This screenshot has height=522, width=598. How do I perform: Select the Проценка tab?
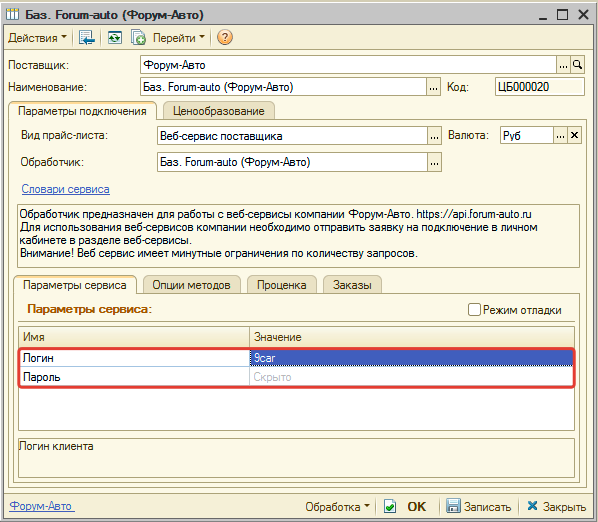click(x=281, y=285)
